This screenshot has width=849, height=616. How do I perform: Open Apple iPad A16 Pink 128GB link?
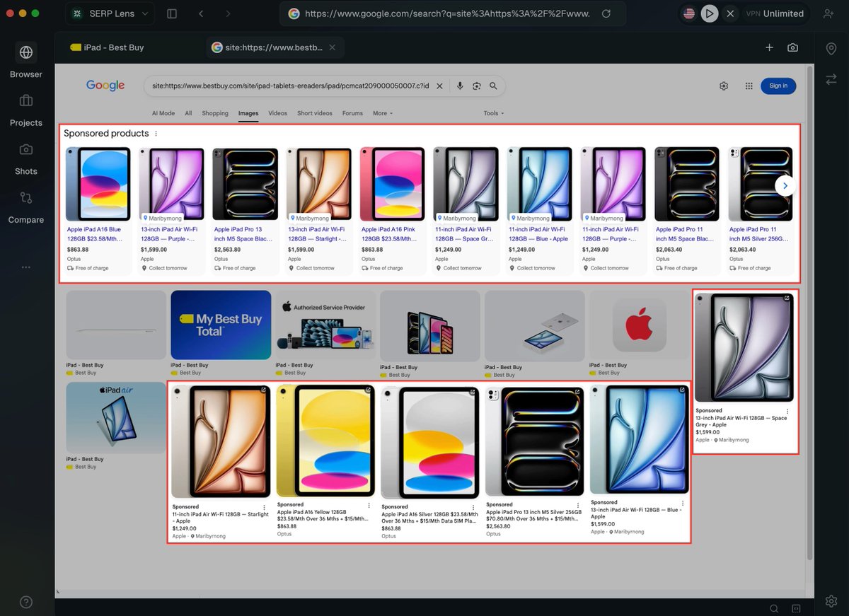(389, 234)
